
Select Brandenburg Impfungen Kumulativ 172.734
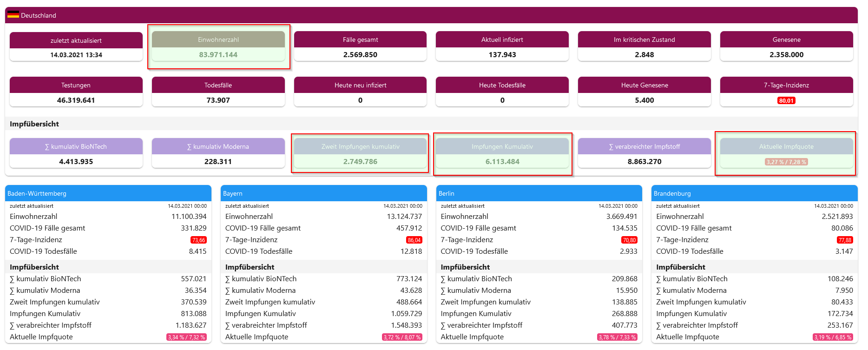(840, 314)
